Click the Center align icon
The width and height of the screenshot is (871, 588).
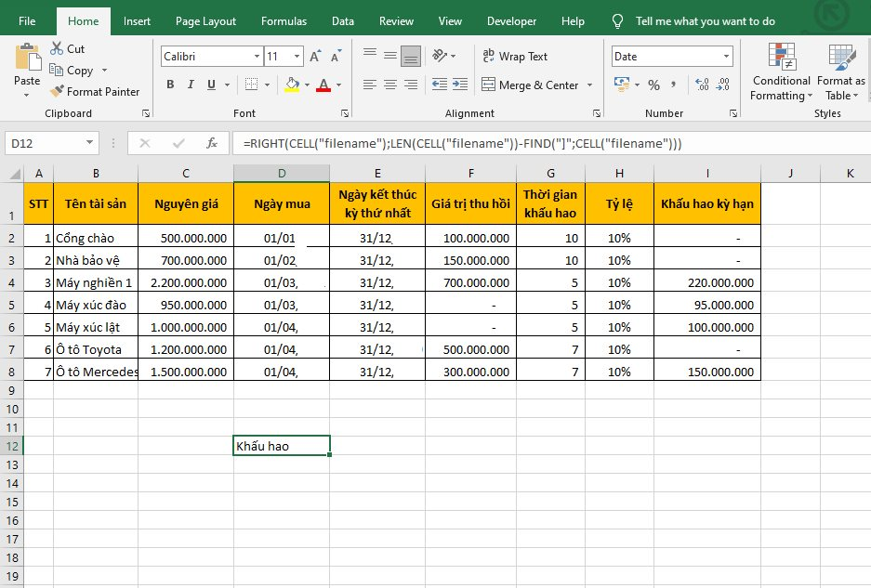389,85
